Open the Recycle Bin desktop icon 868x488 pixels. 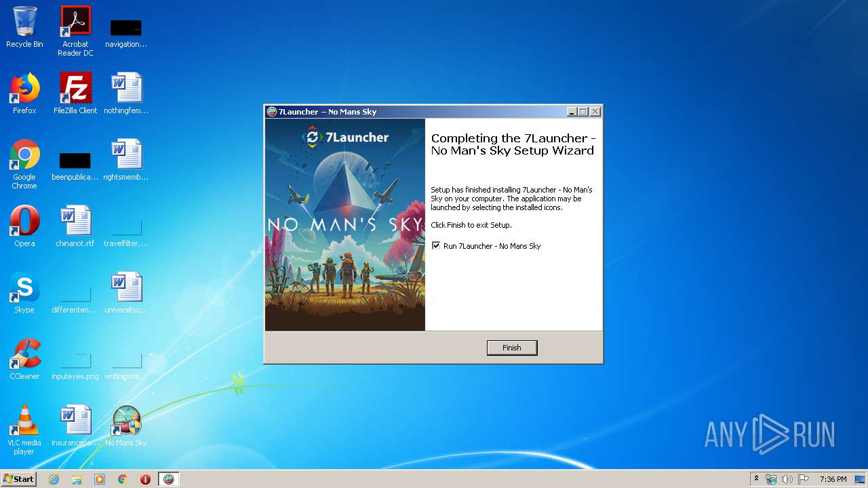pyautogui.click(x=24, y=27)
